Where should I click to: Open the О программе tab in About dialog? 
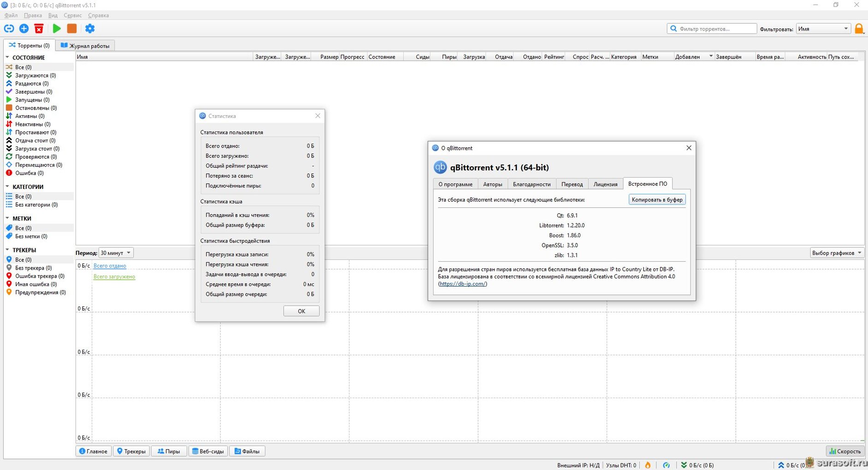point(455,184)
